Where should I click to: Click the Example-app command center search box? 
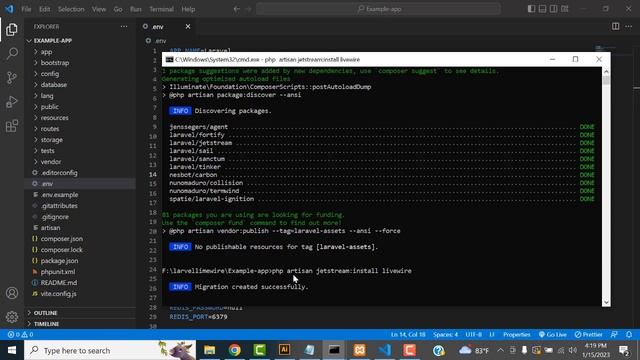[378, 9]
